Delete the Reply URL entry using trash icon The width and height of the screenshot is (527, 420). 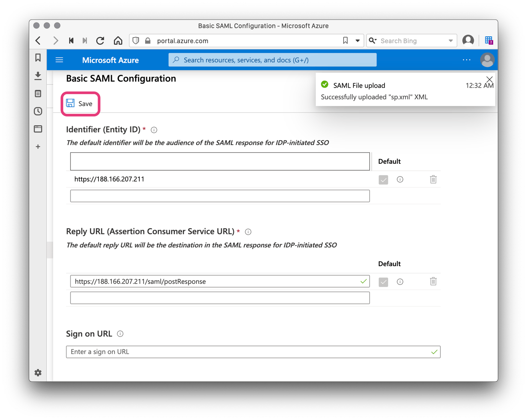point(433,281)
